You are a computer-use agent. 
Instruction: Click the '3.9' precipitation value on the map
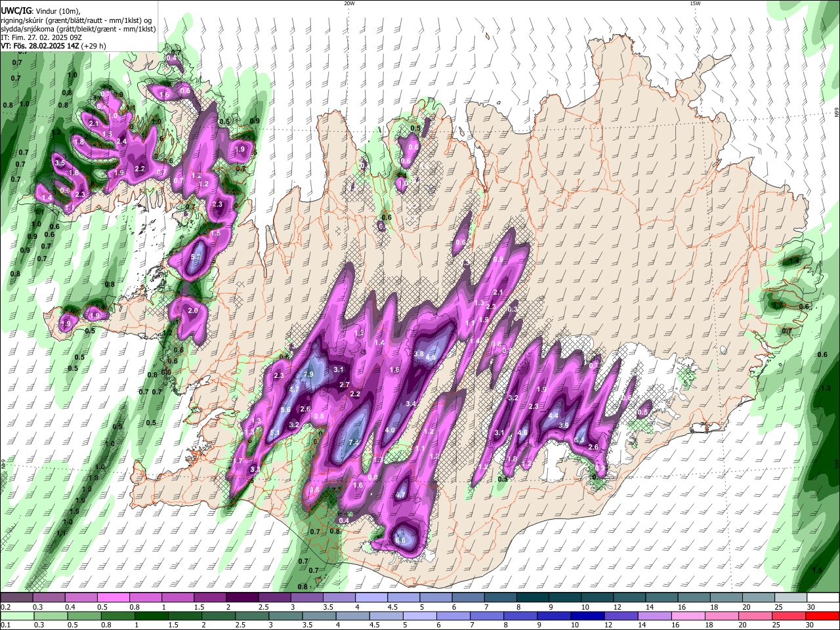564,425
